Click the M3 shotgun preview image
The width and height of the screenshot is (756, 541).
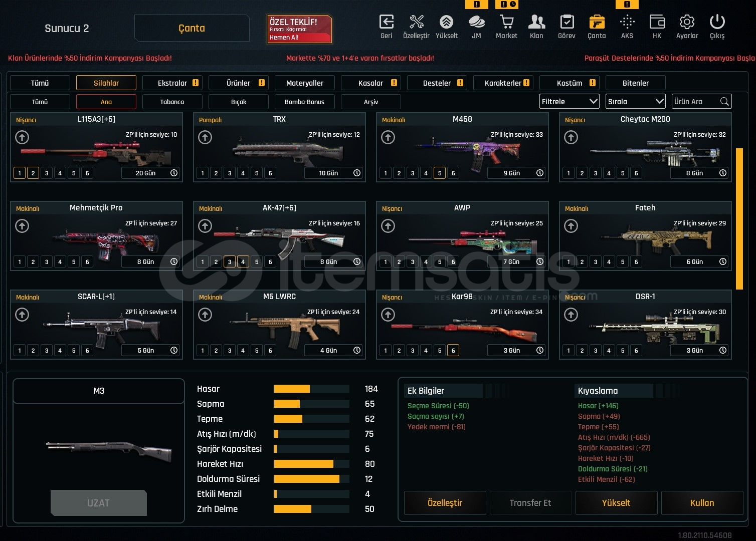[109, 451]
